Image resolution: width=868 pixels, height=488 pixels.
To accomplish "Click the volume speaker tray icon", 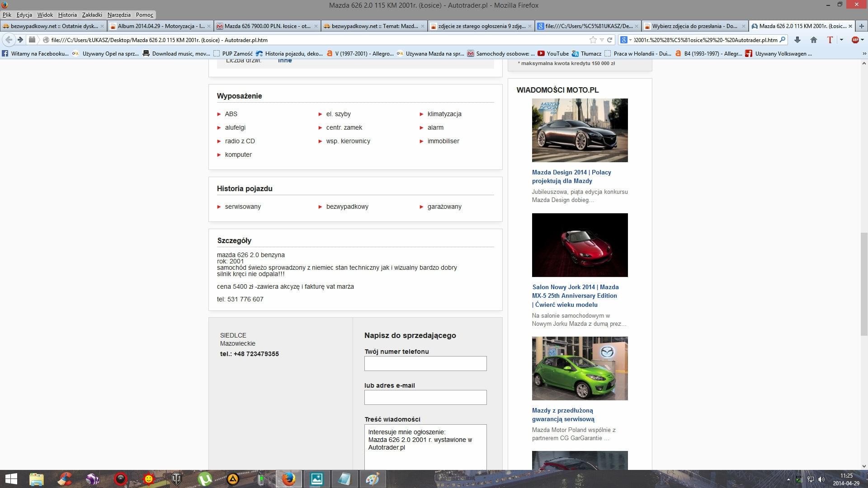I will pyautogui.click(x=821, y=479).
